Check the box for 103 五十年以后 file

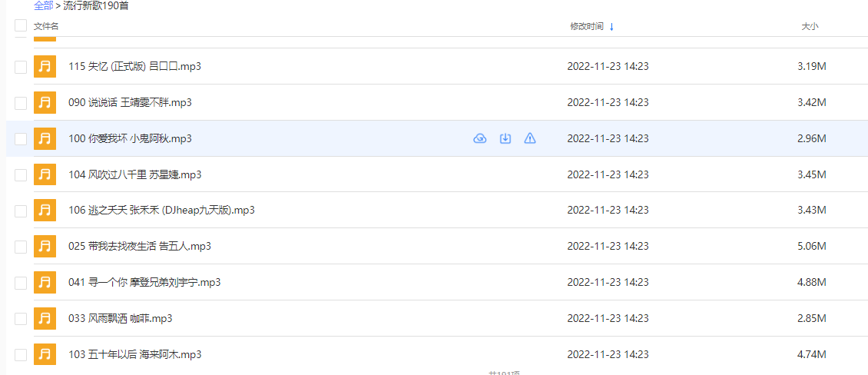click(x=21, y=354)
